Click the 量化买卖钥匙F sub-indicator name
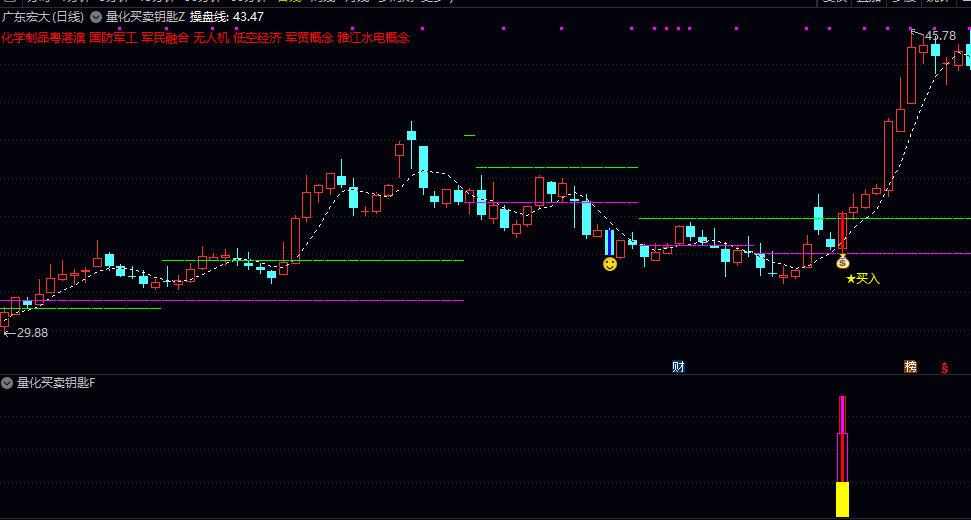This screenshot has height=520, width=971. click(x=56, y=383)
